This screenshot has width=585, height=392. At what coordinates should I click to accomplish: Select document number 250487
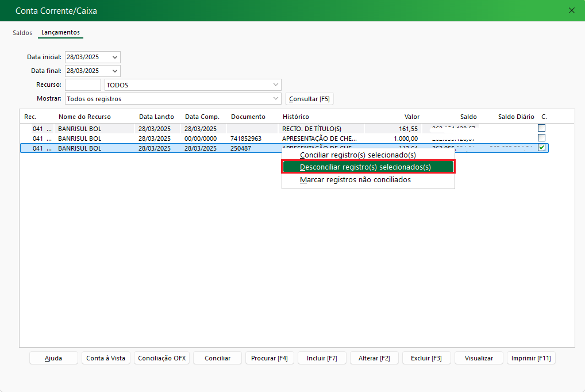pos(241,148)
